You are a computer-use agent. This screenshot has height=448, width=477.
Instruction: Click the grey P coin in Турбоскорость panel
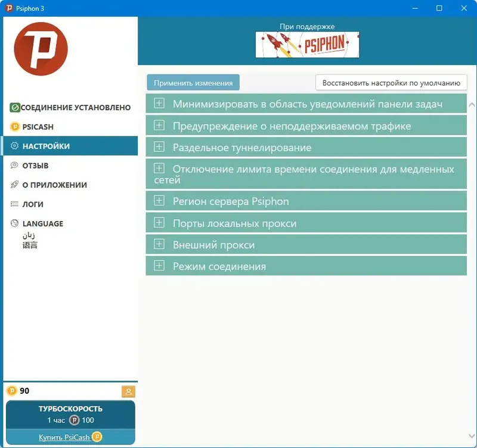point(74,420)
